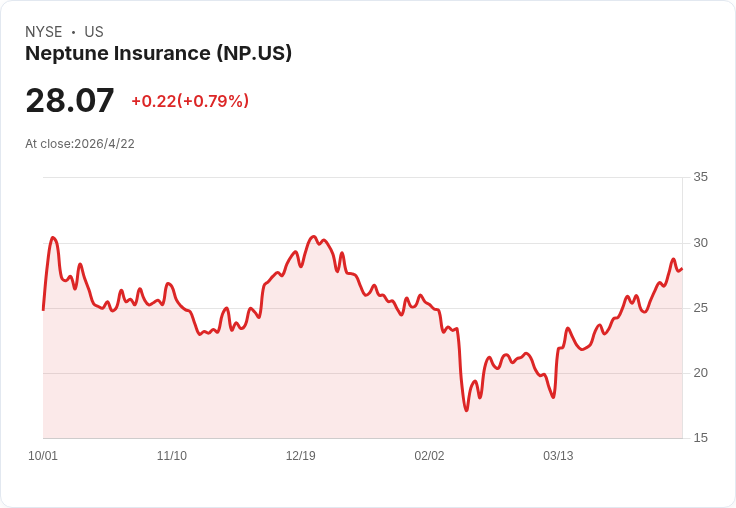Select the 03/13 date on the x-axis
This screenshot has width=736, height=508.
coord(558,455)
